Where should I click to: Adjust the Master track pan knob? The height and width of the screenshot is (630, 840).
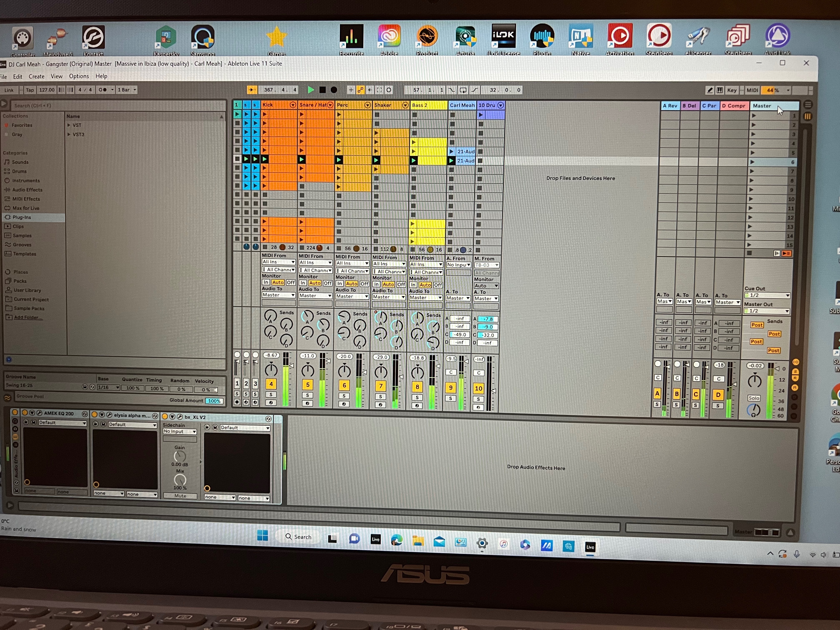[x=755, y=380]
